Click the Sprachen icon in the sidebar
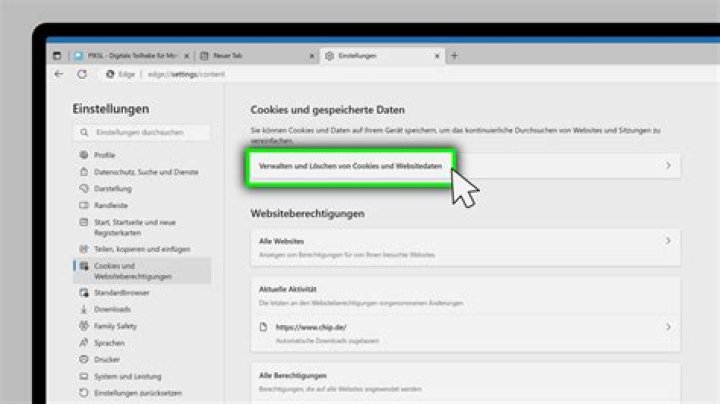This screenshot has height=404, width=720. tap(81, 342)
